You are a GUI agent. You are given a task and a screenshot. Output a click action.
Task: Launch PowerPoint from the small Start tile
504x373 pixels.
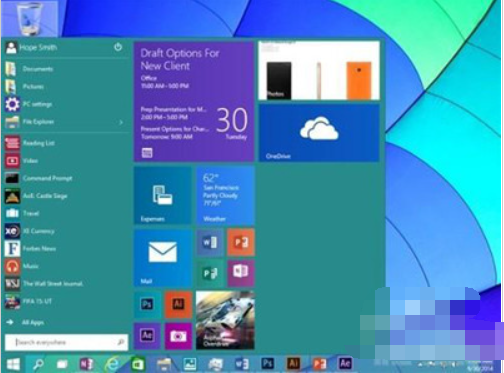coord(241,243)
